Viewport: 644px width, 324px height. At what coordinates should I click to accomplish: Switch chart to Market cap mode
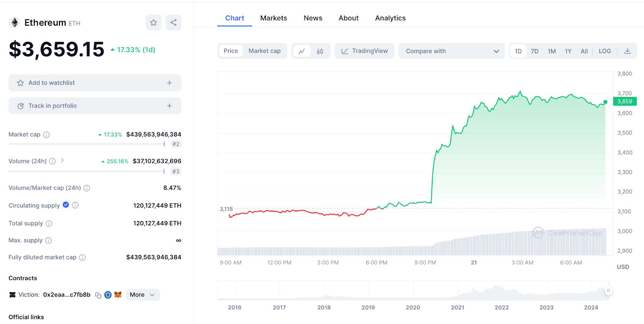pyautogui.click(x=264, y=51)
